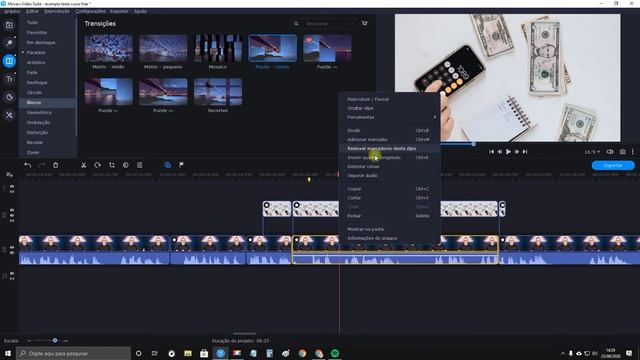Open the Ajuda menu
The width and height of the screenshot is (640, 360).
(140, 11)
